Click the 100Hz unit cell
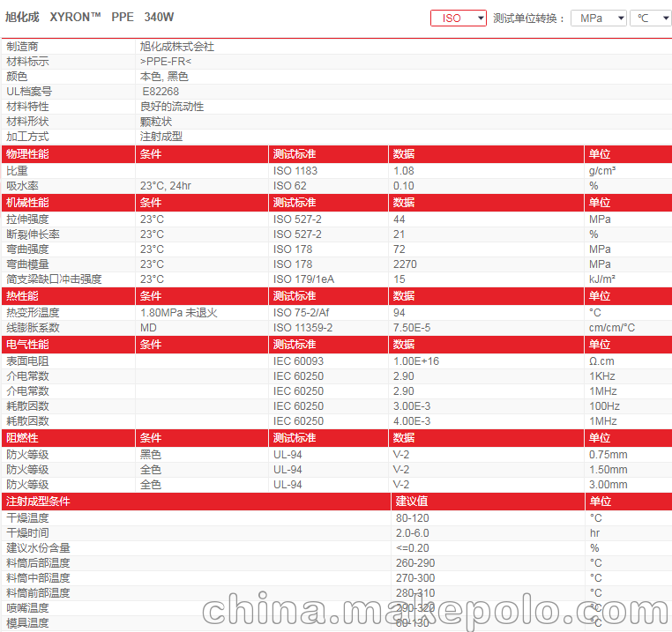The width and height of the screenshot is (672, 632). (x=604, y=405)
